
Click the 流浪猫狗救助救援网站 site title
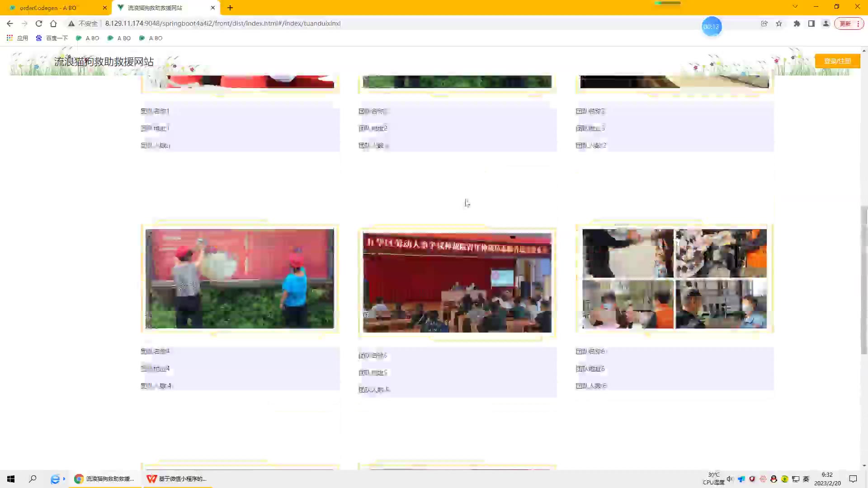point(104,61)
